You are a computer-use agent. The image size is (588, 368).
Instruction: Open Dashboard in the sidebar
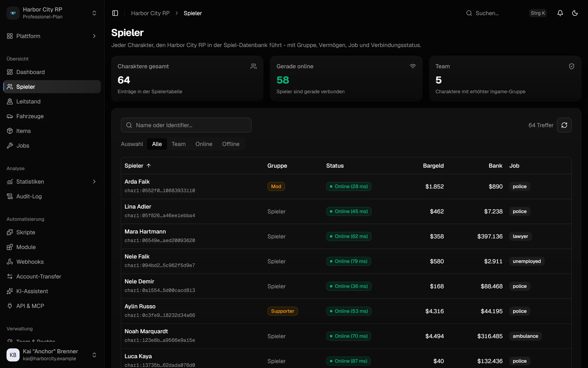click(x=52, y=72)
